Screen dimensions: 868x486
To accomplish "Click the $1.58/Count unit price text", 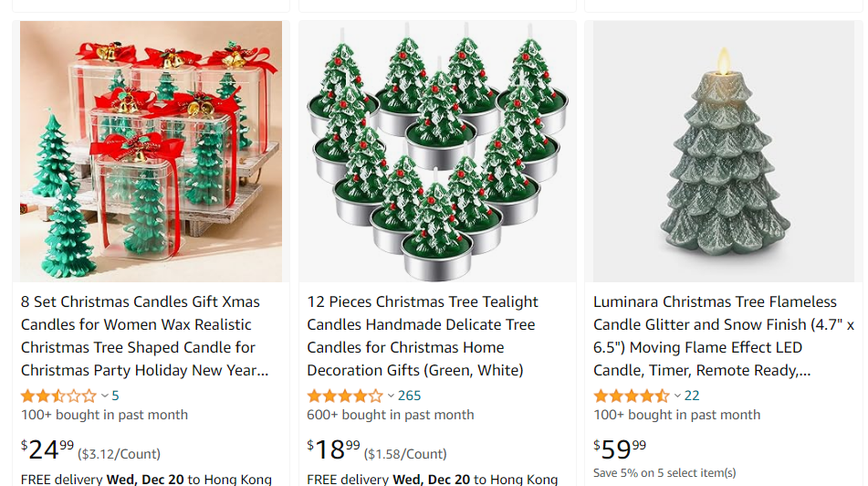I will click(405, 454).
